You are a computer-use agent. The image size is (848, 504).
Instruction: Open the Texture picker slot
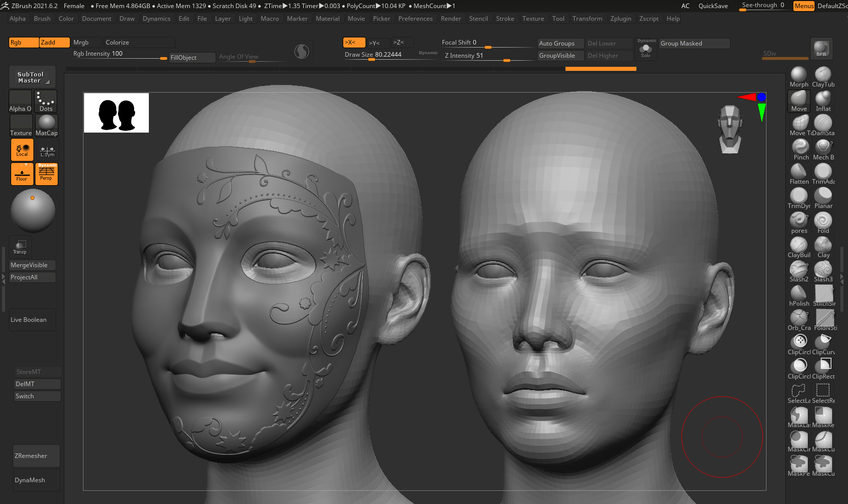(x=21, y=125)
